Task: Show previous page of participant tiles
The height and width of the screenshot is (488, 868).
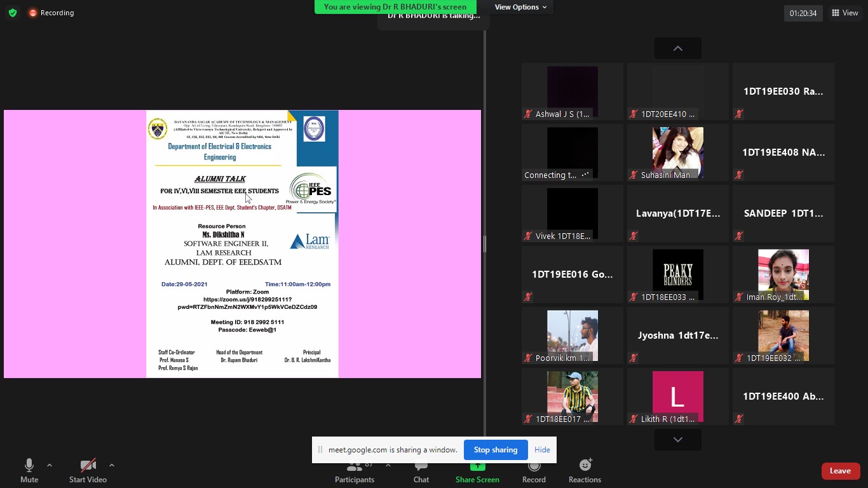Action: click(678, 48)
